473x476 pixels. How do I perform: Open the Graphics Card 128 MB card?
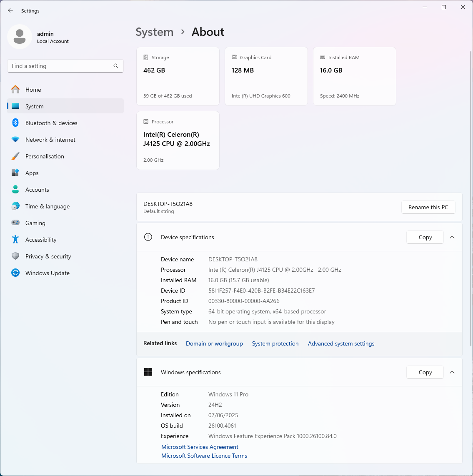(x=266, y=76)
